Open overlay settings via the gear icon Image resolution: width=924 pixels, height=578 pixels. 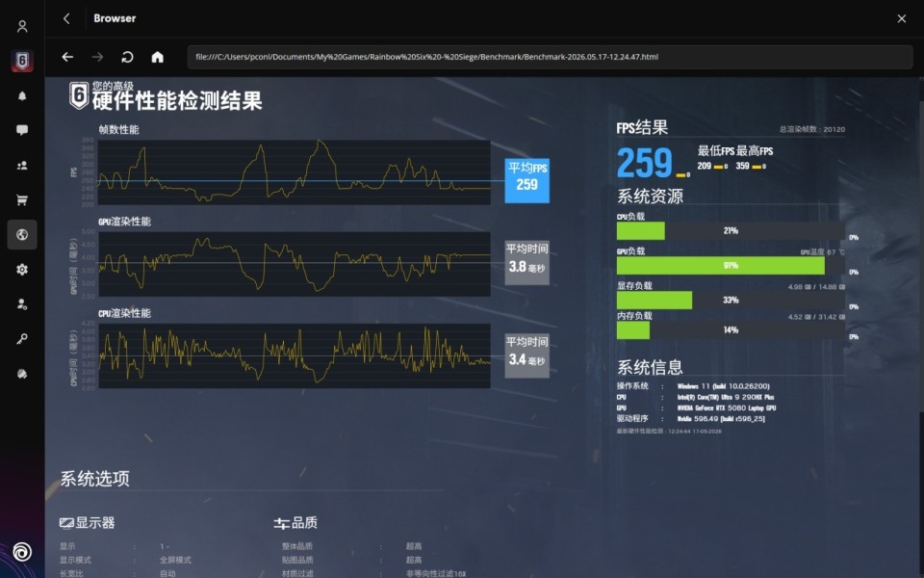[x=22, y=270]
